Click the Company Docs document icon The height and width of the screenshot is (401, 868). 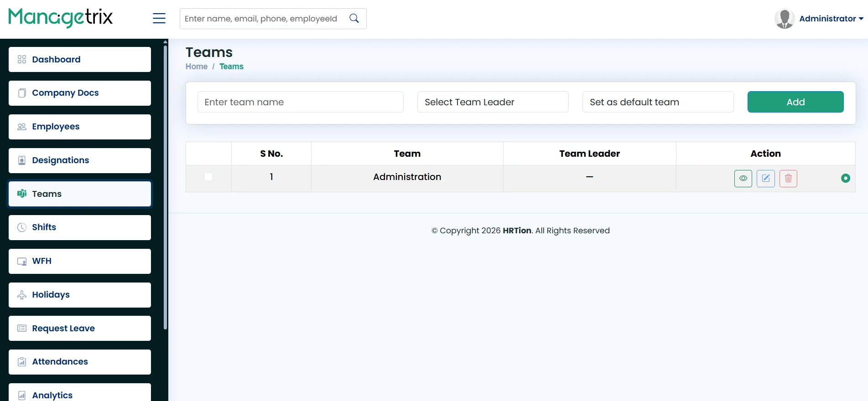point(22,93)
